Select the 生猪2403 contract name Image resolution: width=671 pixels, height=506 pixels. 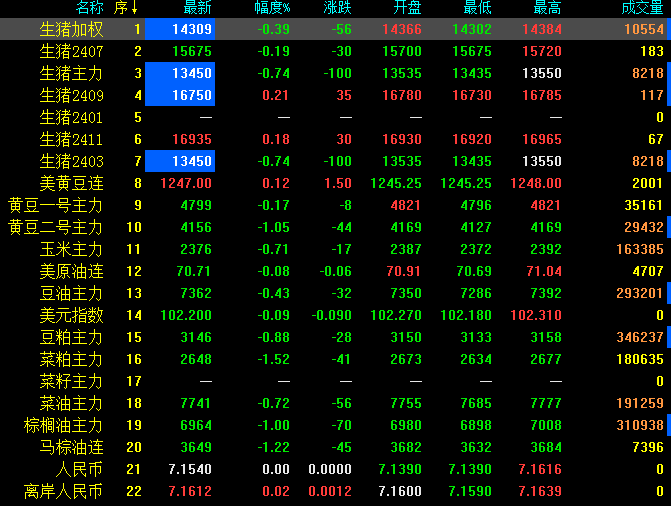pos(71,161)
